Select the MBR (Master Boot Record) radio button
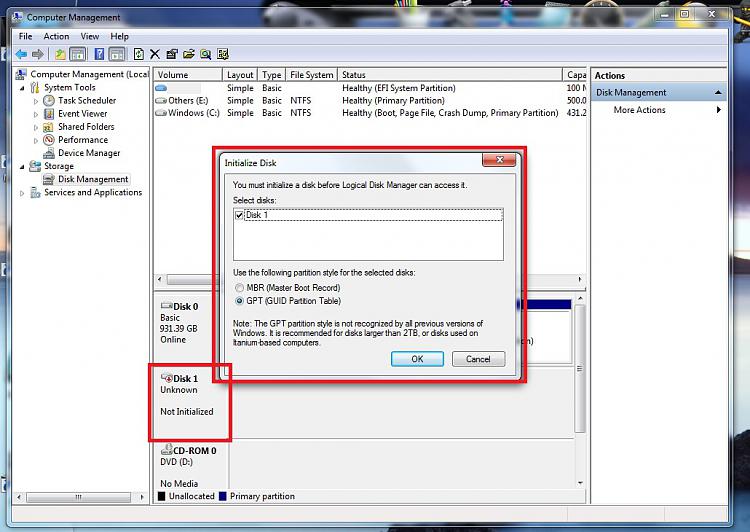The height and width of the screenshot is (532, 750). pos(239,288)
